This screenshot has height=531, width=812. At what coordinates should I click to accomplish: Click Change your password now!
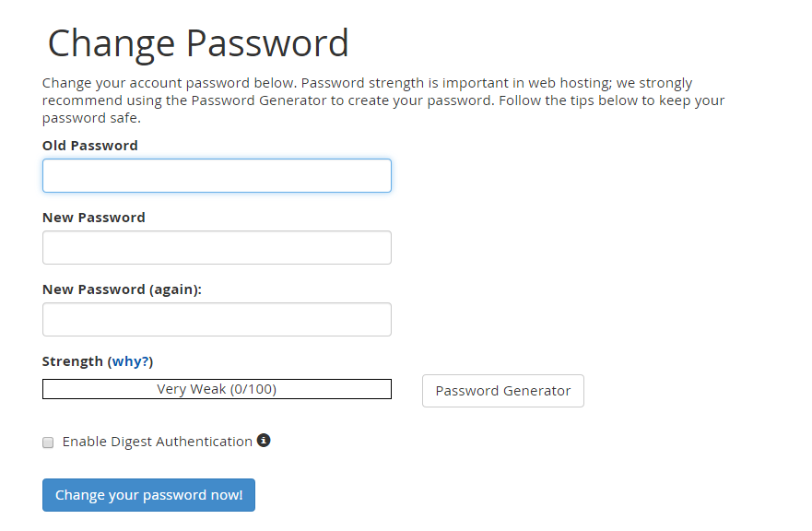[x=148, y=495]
